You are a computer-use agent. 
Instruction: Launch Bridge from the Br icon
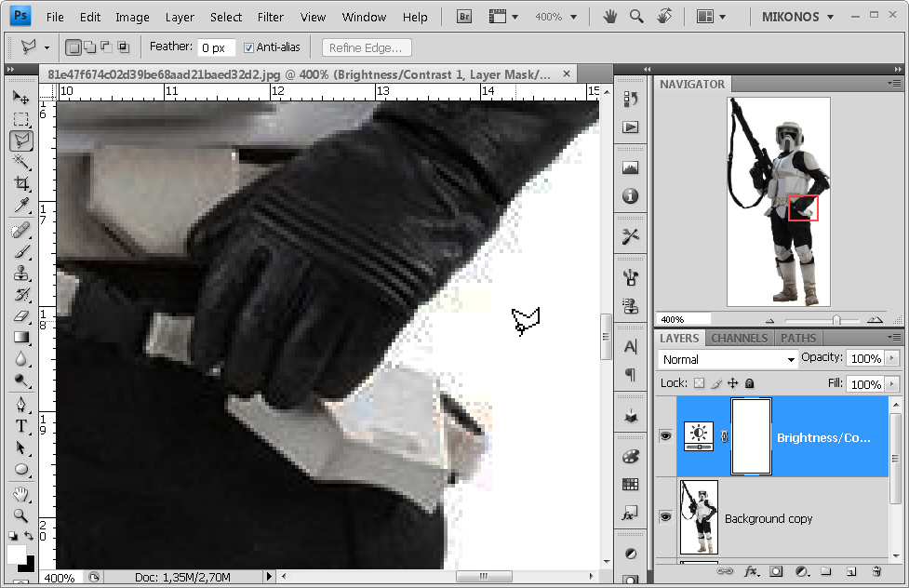click(463, 17)
